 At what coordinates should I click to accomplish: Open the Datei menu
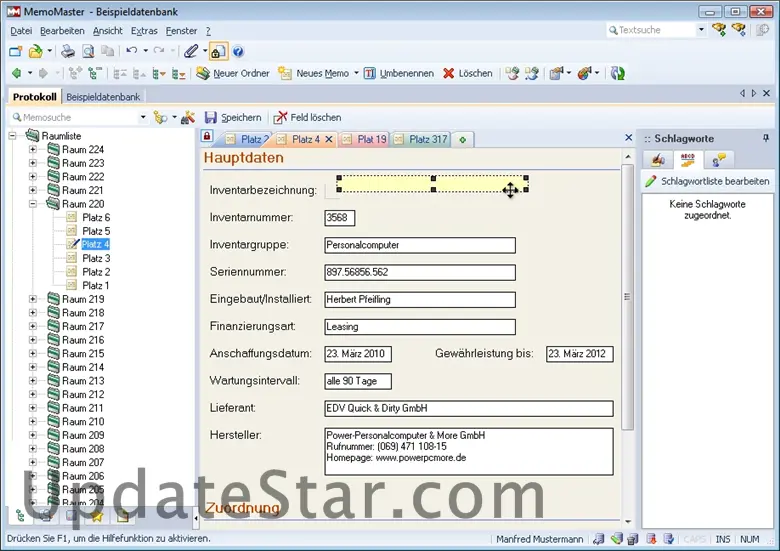point(21,31)
